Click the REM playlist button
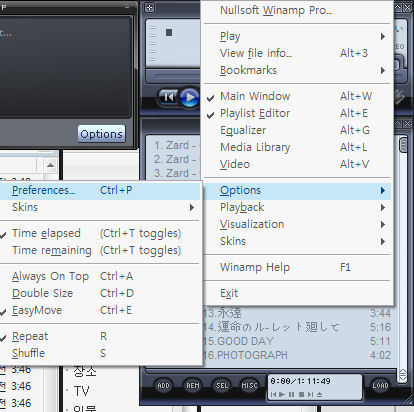414x412 pixels. (x=193, y=386)
